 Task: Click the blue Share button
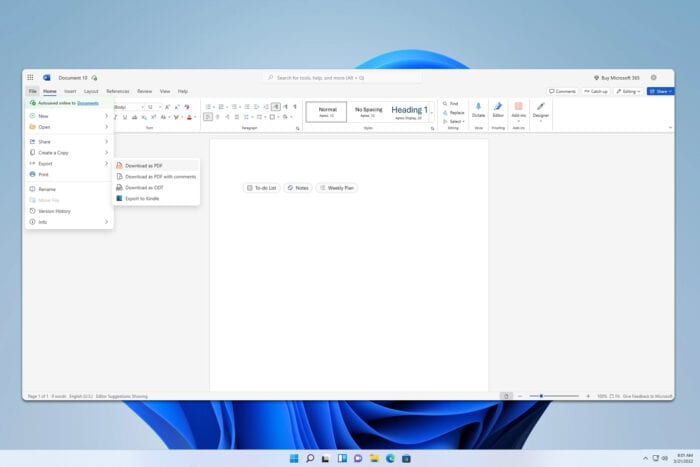[x=661, y=92]
